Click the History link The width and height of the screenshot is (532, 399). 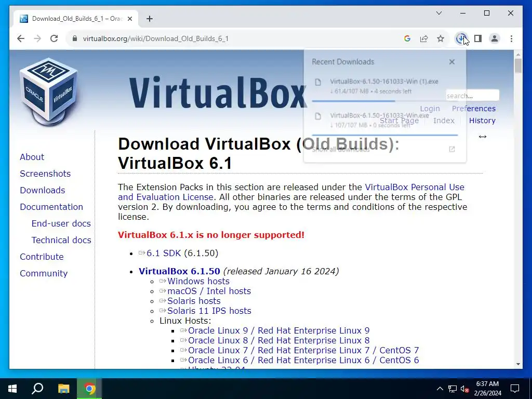482,121
